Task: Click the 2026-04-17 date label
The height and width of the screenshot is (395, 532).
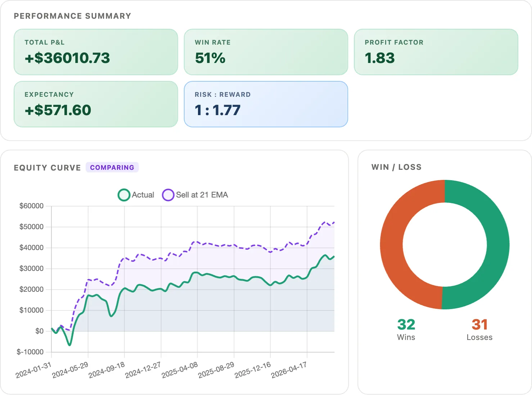Action: [x=289, y=370]
